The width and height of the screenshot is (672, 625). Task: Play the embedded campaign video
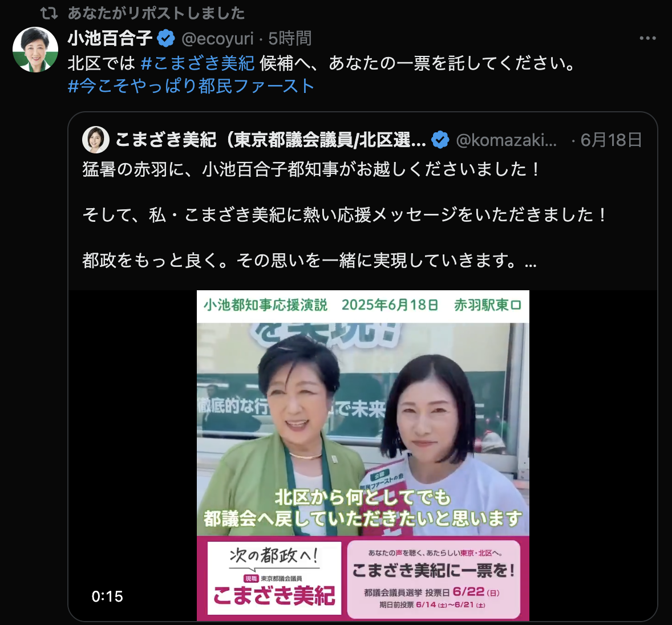(363, 456)
